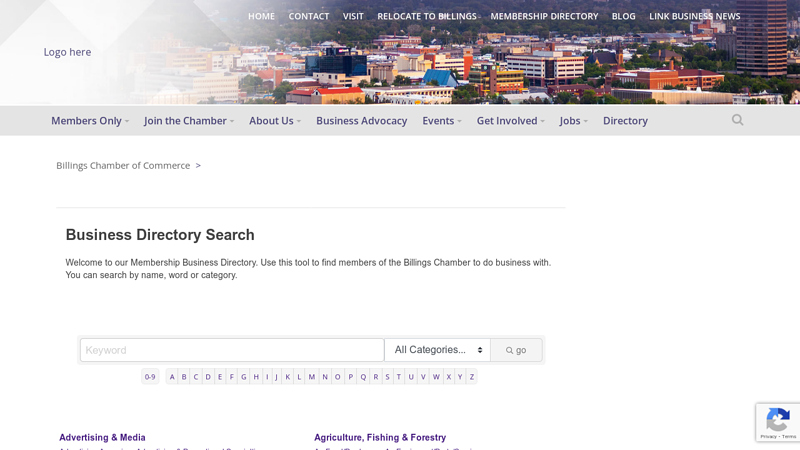Filter directory by letter H

click(256, 377)
